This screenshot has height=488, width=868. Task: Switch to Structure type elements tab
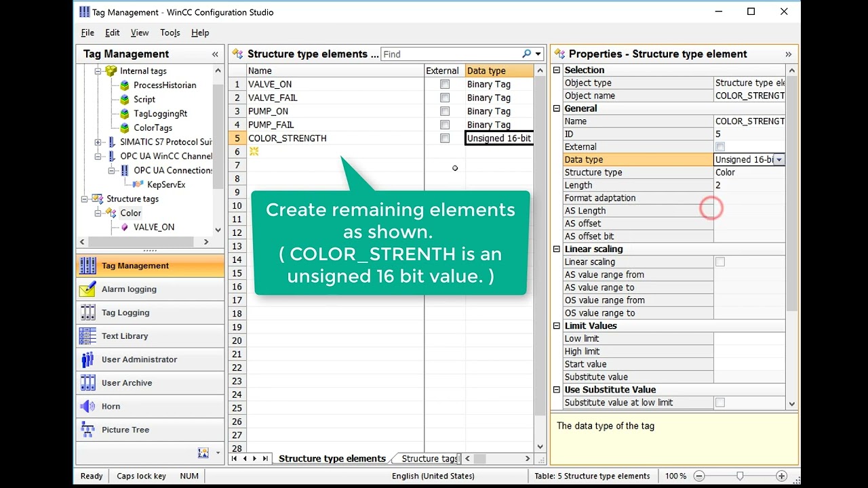(x=332, y=459)
